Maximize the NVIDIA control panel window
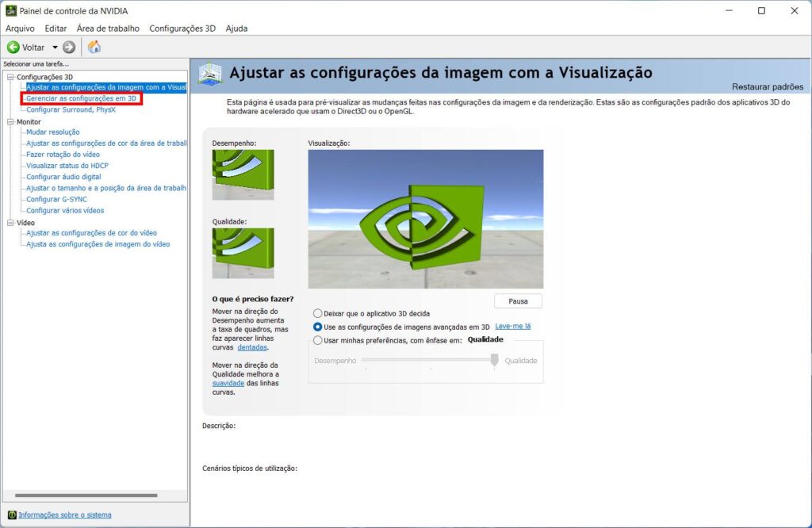The image size is (812, 528). 761,11
